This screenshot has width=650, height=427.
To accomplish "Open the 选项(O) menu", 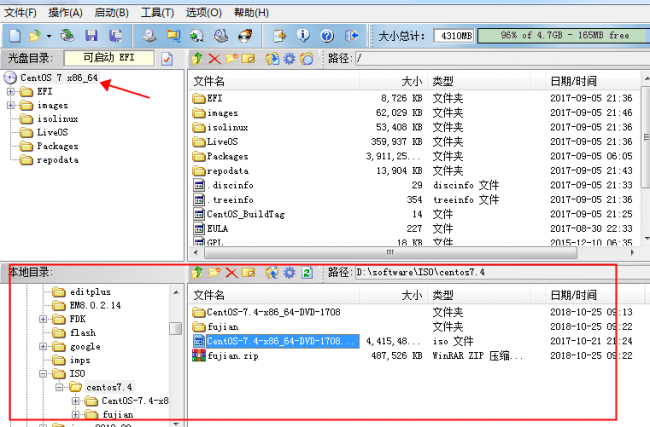I will (x=204, y=13).
